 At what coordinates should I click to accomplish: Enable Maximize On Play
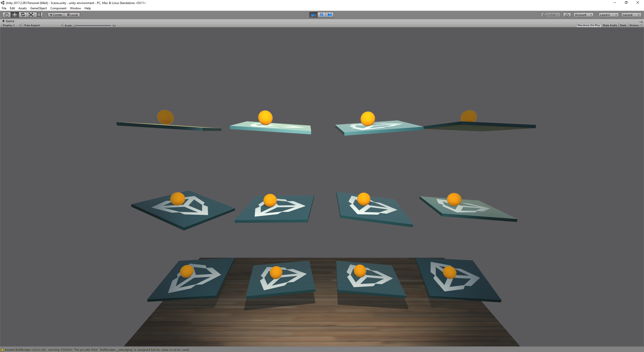coord(589,25)
